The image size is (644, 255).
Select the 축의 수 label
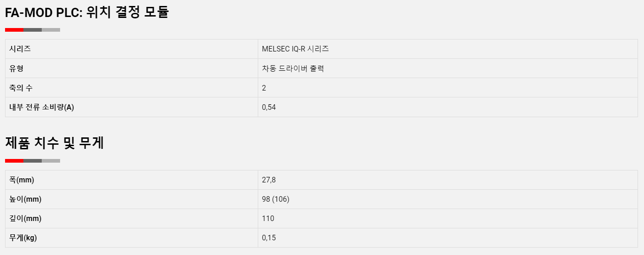(21, 88)
